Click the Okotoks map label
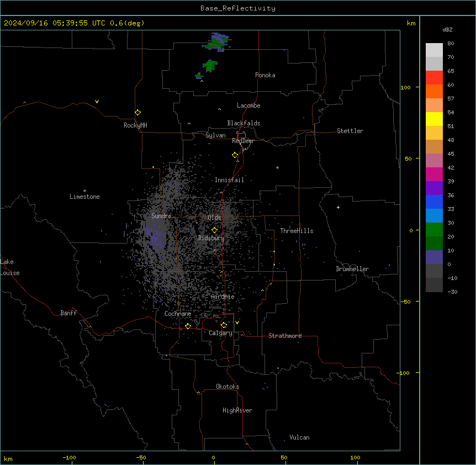 pyautogui.click(x=228, y=387)
